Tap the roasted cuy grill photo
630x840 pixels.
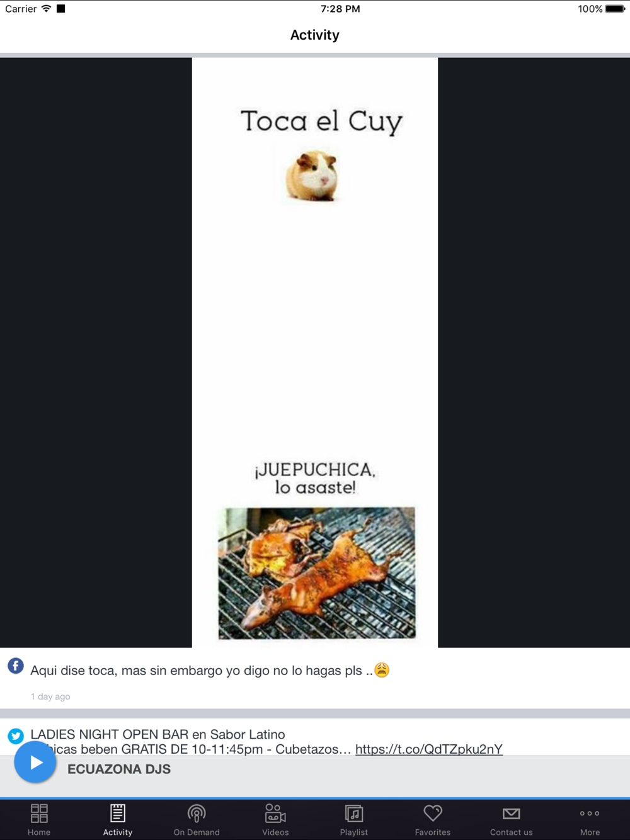pyautogui.click(x=317, y=573)
